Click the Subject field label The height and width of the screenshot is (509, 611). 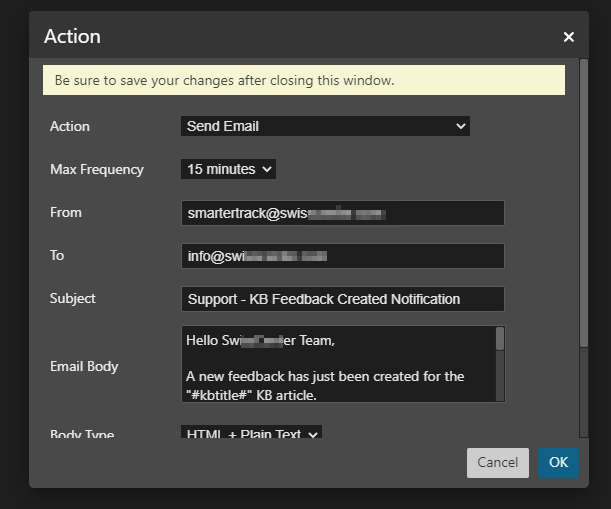(73, 298)
